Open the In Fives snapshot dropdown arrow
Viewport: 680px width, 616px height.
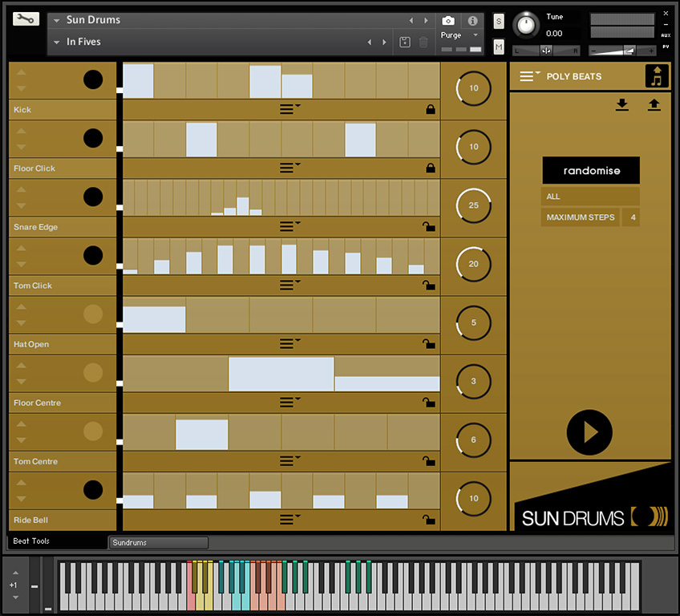[x=56, y=43]
